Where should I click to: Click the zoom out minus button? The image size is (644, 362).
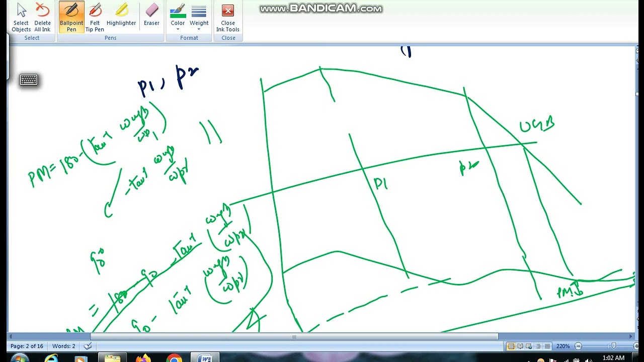(578, 346)
